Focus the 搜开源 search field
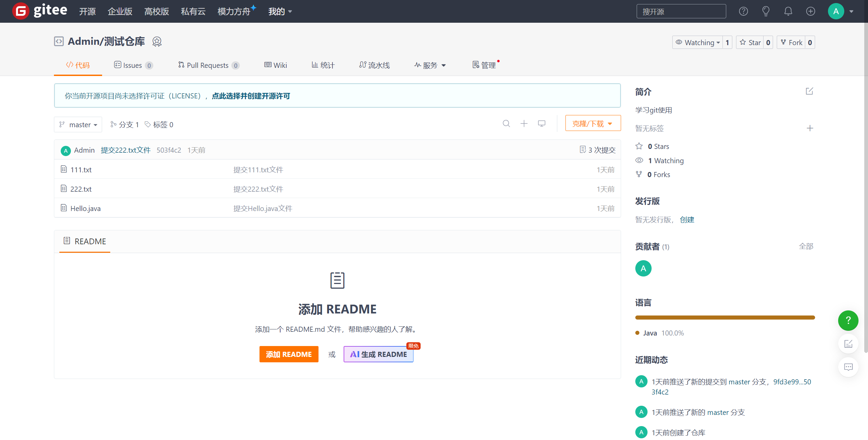Viewport: 868px width, 440px height. [x=681, y=12]
